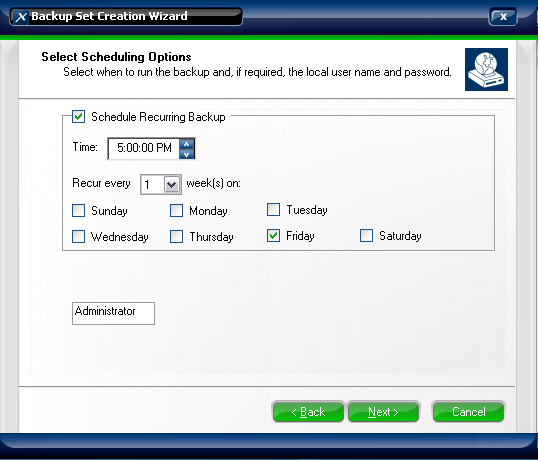Screen dimensions: 538x460
Task: Cancel the wizard
Action: point(468,411)
